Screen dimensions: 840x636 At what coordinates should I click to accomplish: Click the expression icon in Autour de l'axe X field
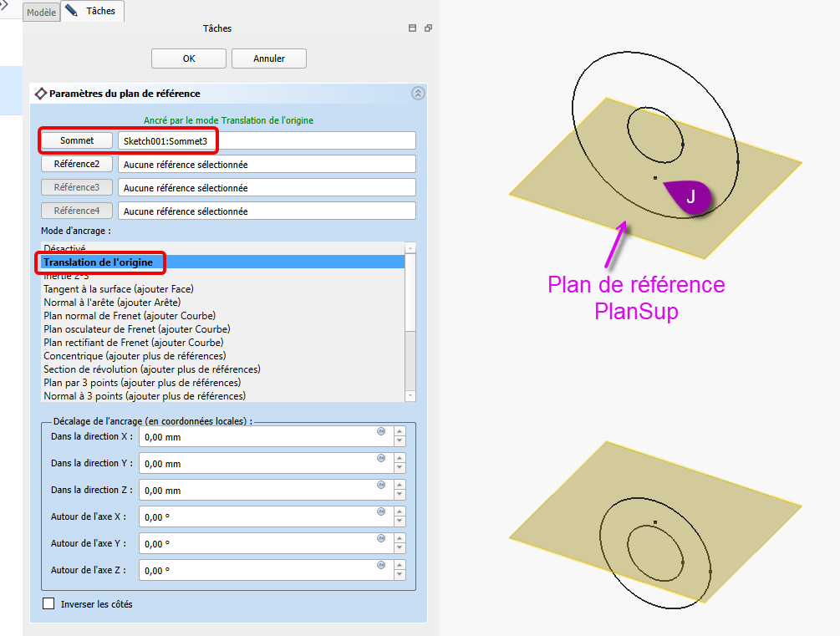(x=381, y=511)
